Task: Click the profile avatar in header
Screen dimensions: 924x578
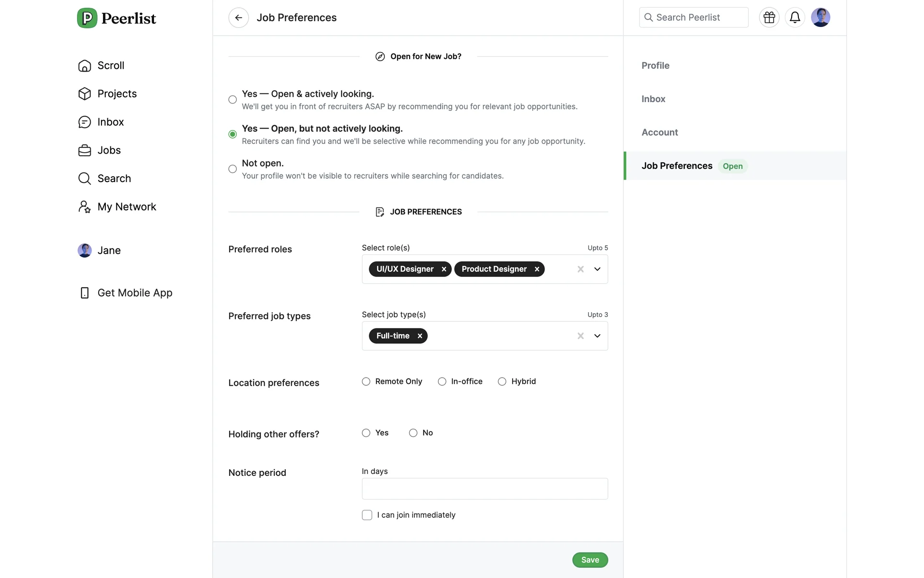Action: click(x=820, y=18)
